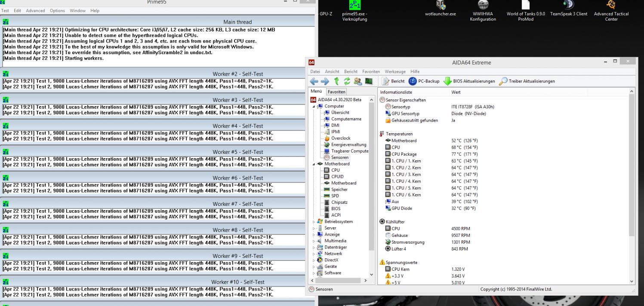Screen dimensions: 644x306
Task: Open the Ansicht menu in AIDA64
Action: [332, 71]
